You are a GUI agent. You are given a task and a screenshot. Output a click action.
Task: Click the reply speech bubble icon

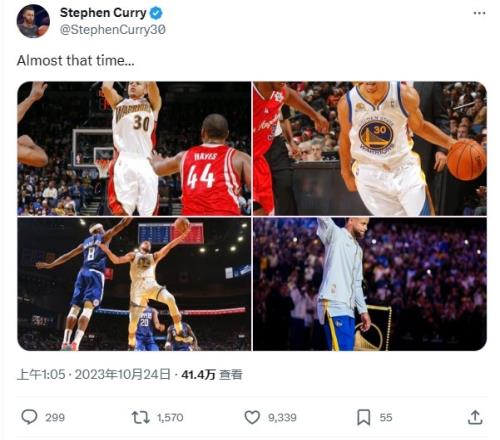(29, 417)
